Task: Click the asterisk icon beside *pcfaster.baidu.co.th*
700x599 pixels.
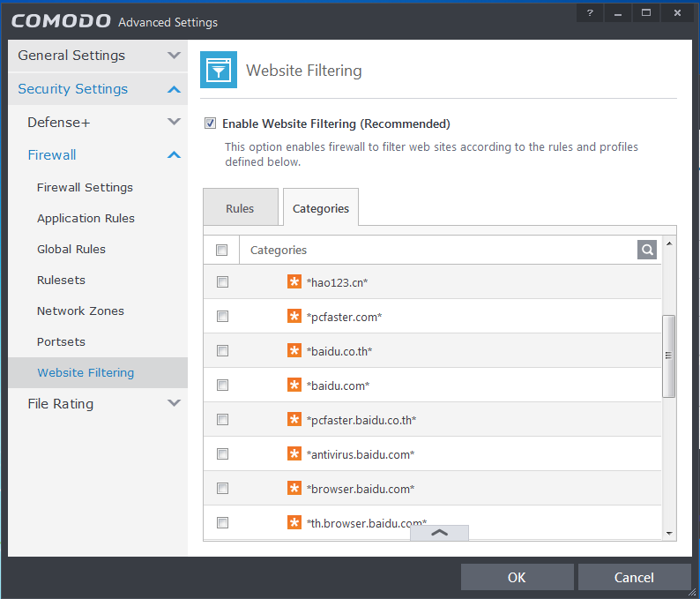Action: 294,419
